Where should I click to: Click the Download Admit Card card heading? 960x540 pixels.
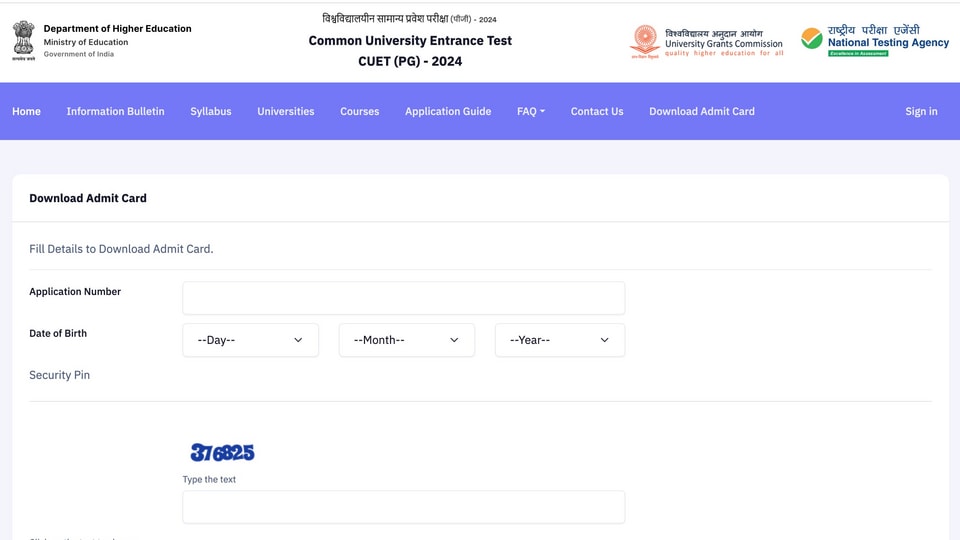click(x=88, y=198)
